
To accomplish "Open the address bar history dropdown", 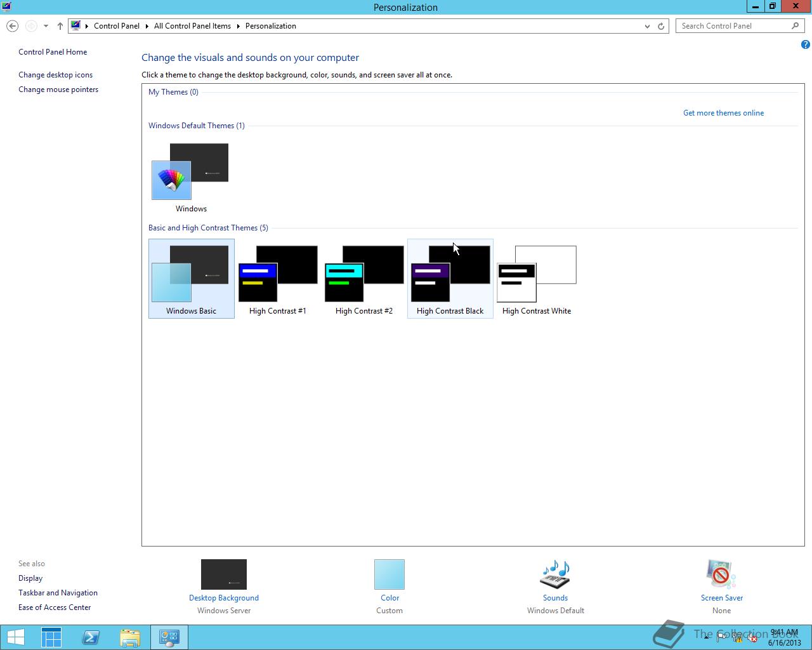I will (647, 26).
